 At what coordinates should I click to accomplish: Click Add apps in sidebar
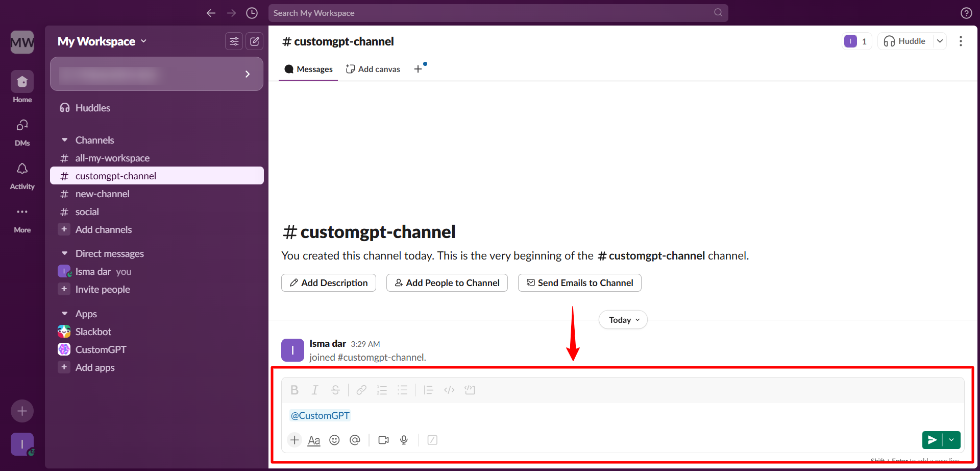(x=157, y=367)
